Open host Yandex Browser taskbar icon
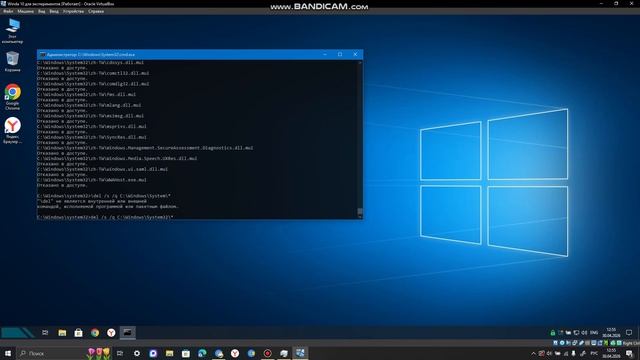Viewport: 640px width, 360px height. click(235, 353)
